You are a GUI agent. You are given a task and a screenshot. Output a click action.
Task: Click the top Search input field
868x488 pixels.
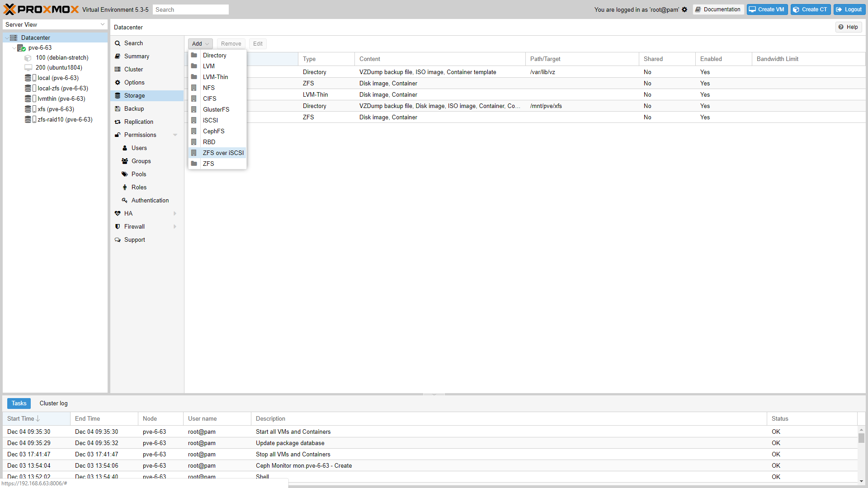pos(190,9)
